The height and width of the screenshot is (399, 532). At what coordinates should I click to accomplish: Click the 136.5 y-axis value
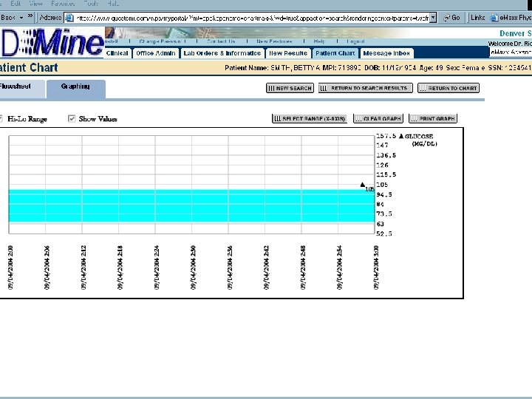pos(386,155)
